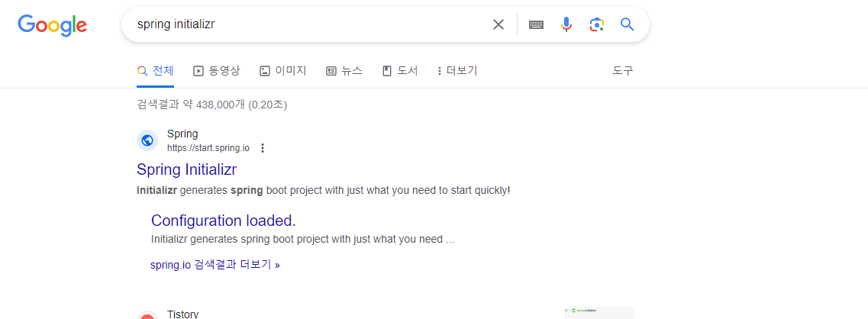The height and width of the screenshot is (319, 868).
Task: Go to the Google logo homepage
Action: [52, 25]
